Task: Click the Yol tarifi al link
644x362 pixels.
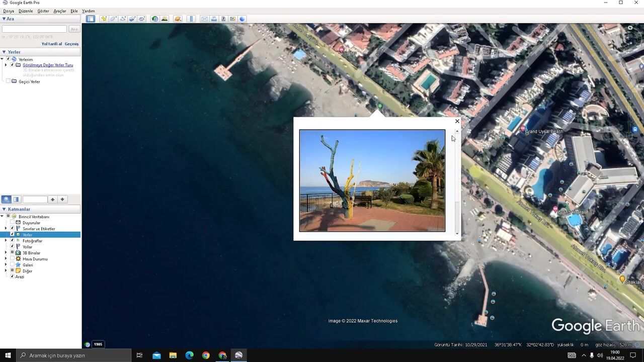Action: (x=51, y=44)
